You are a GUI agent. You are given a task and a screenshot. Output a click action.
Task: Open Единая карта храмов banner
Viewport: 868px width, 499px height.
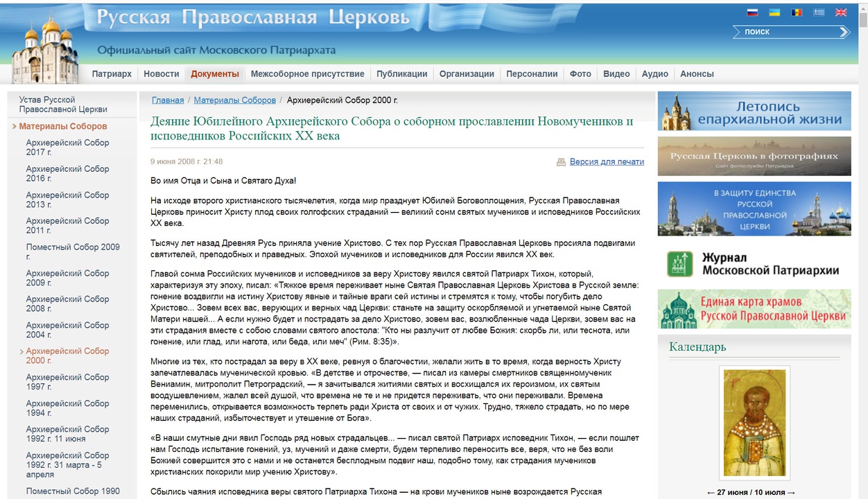pos(754,309)
